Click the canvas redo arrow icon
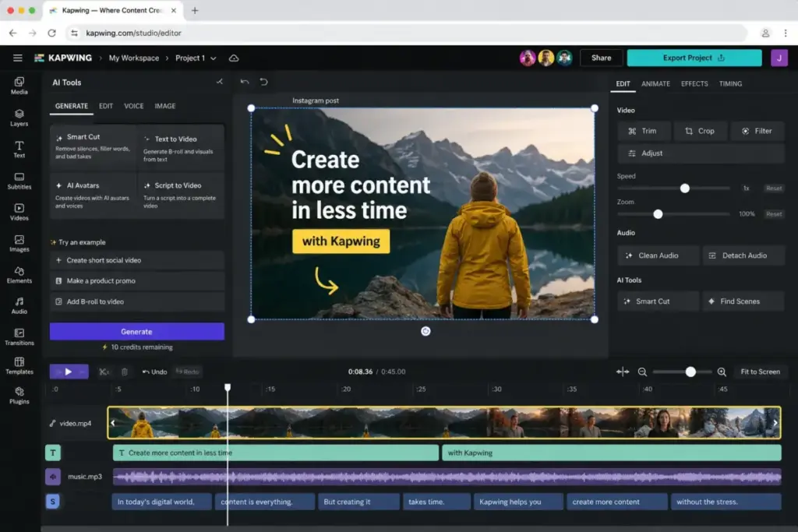Image resolution: width=798 pixels, height=532 pixels. tap(263, 81)
